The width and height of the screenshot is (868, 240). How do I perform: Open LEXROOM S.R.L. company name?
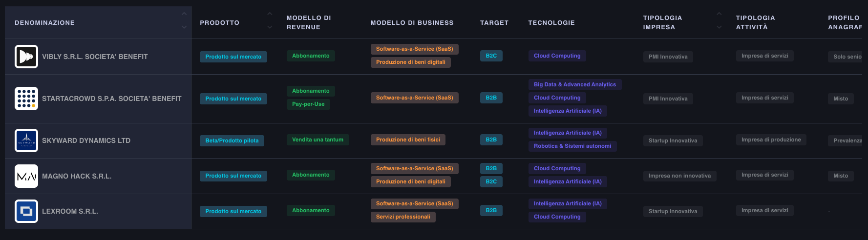(x=70, y=211)
